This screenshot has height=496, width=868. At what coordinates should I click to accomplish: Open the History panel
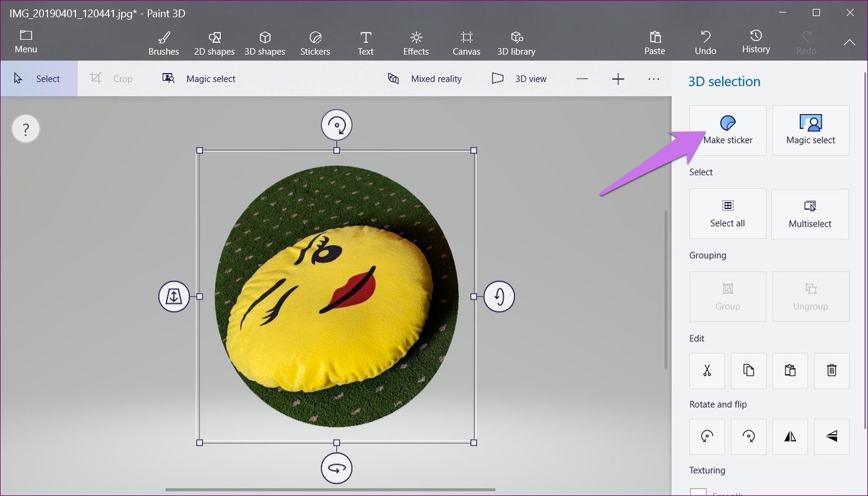756,42
